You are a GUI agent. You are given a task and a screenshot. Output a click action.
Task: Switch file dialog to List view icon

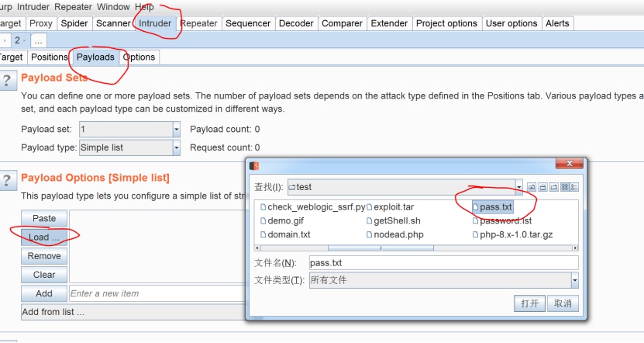pos(565,187)
